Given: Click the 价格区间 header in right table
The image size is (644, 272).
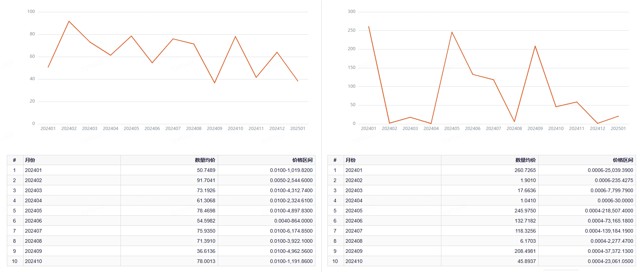Looking at the screenshot, I should tap(623, 160).
